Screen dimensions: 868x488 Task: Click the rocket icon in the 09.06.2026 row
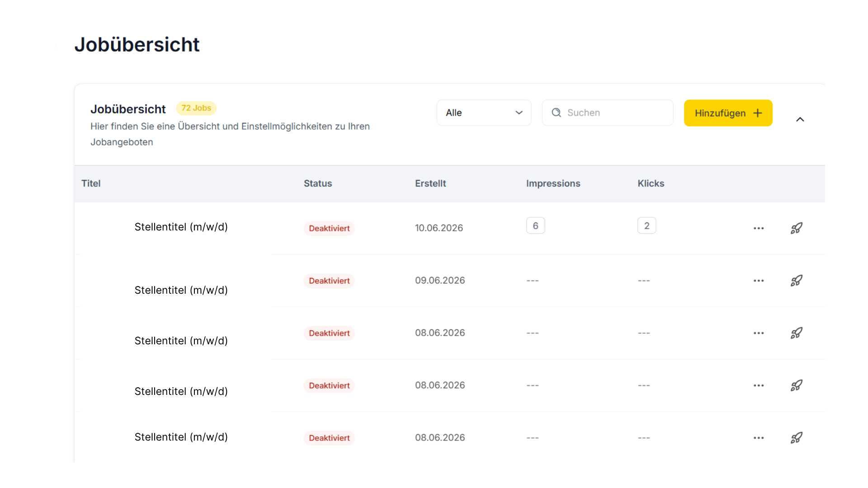pos(797,281)
